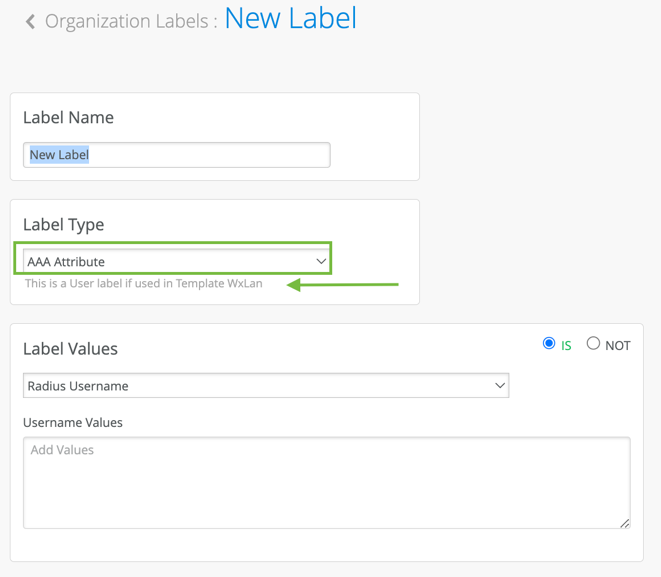Click the Label Type section heading
The height and width of the screenshot is (577, 661).
coord(63,224)
